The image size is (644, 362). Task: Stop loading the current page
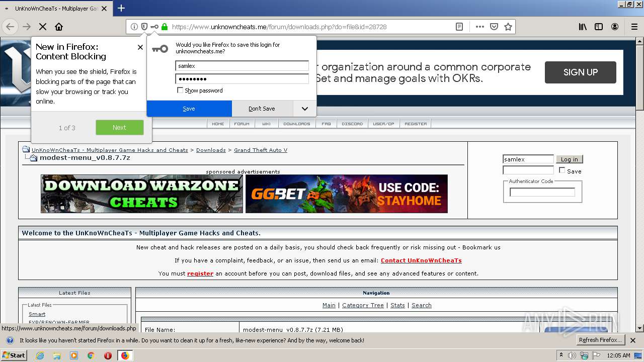pyautogui.click(x=43, y=27)
